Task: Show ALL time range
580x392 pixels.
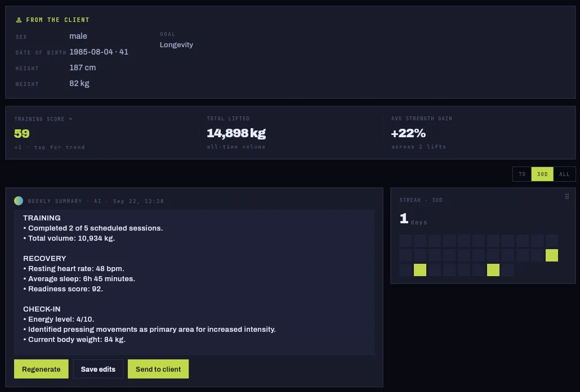Action: click(564, 174)
